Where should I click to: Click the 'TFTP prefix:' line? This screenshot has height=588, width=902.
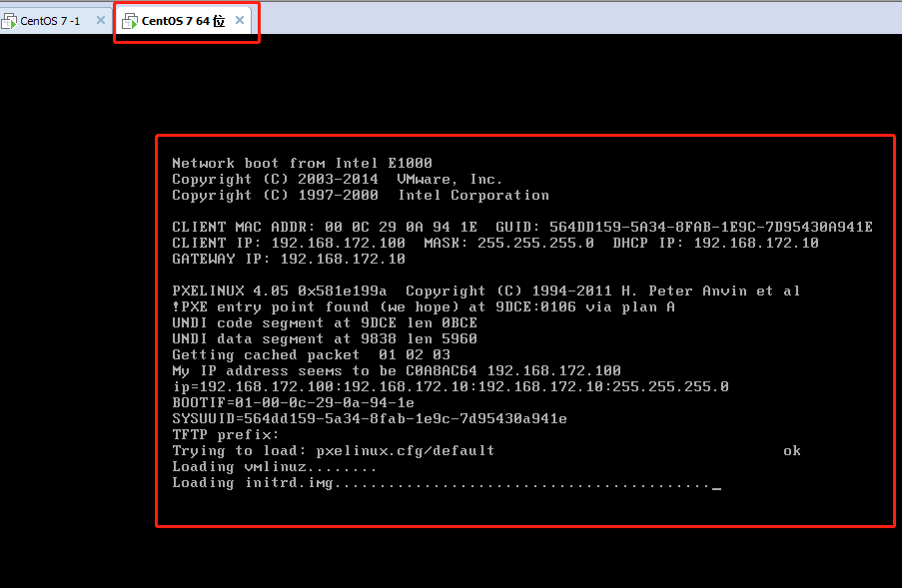226,435
